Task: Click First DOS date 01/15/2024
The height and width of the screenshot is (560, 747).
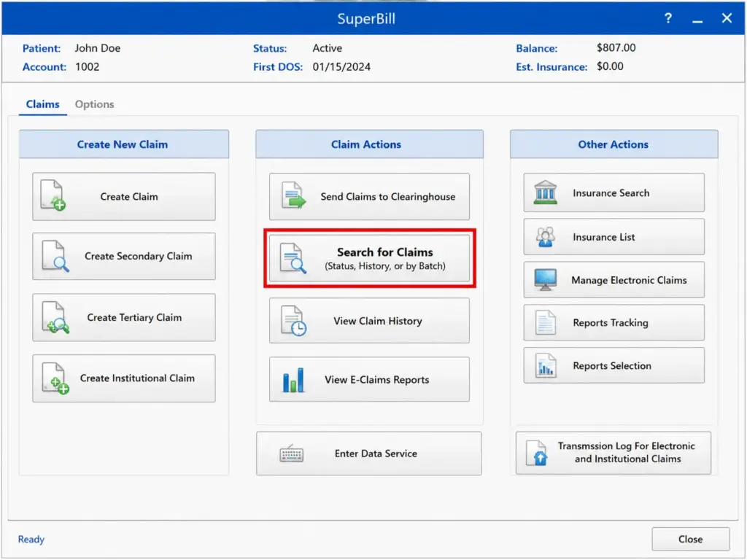Action: (341, 66)
